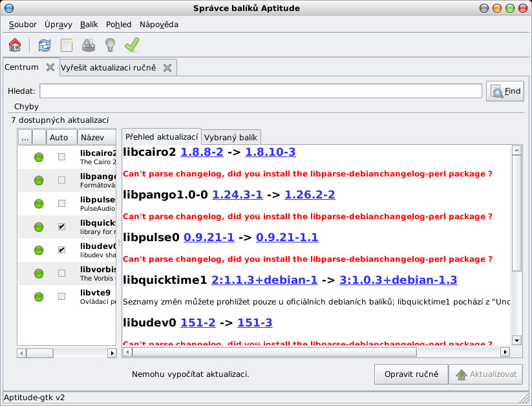Click the changelog horizontal scrollbar left arrow
This screenshot has height=406, width=532.
click(x=127, y=352)
